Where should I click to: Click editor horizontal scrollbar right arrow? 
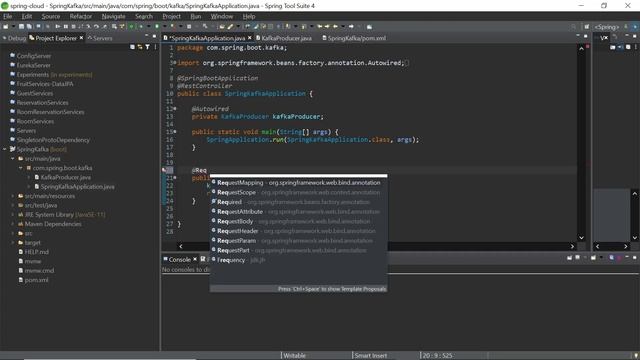pyautogui.click(x=572, y=247)
